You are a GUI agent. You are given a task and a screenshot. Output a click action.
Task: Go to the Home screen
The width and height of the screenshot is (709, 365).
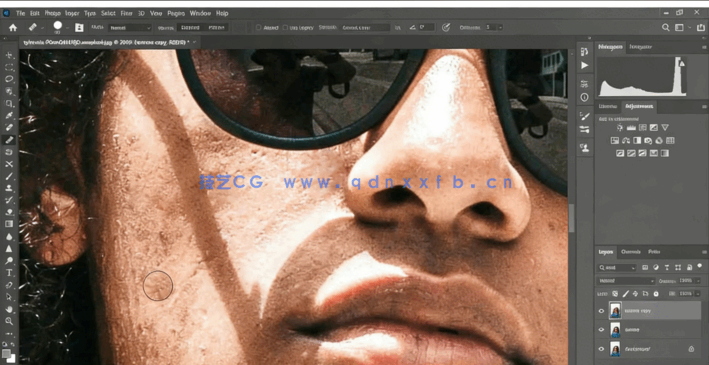click(x=13, y=28)
